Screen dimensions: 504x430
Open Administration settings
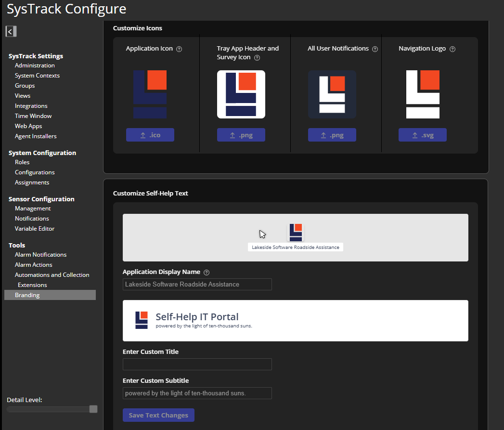pos(35,65)
